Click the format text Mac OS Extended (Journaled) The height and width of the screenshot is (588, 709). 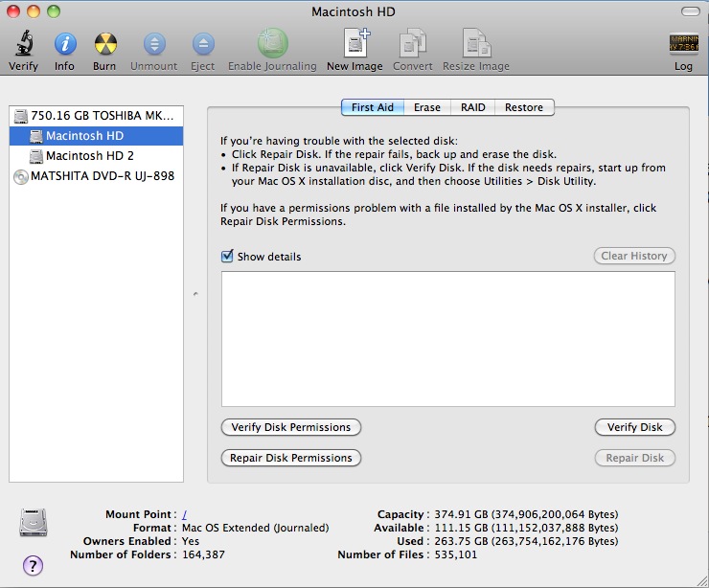coord(256,528)
